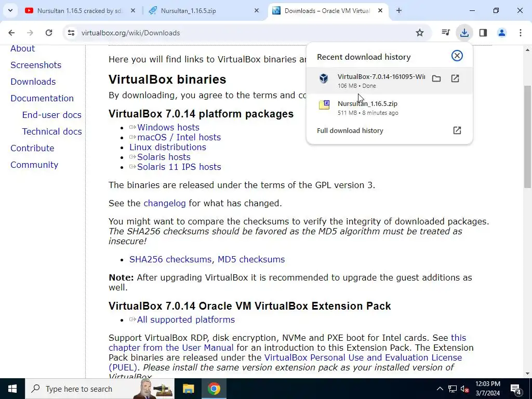The height and width of the screenshot is (399, 532).
Task: Open VirtualBox installer with external icon
Action: coord(455,79)
